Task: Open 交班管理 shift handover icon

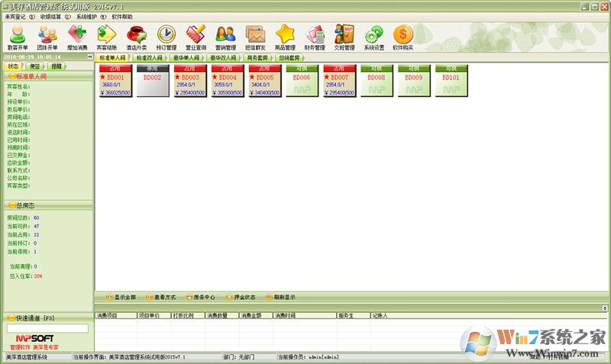Action: [344, 37]
